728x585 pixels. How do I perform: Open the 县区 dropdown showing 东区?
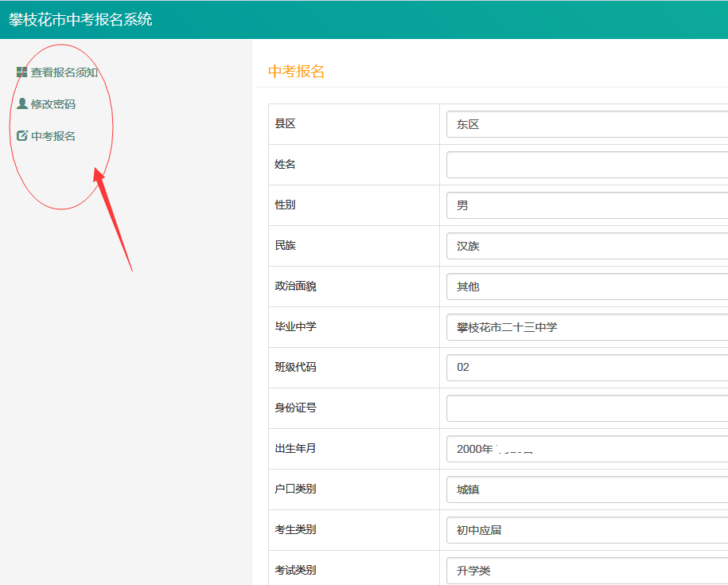click(x=586, y=124)
